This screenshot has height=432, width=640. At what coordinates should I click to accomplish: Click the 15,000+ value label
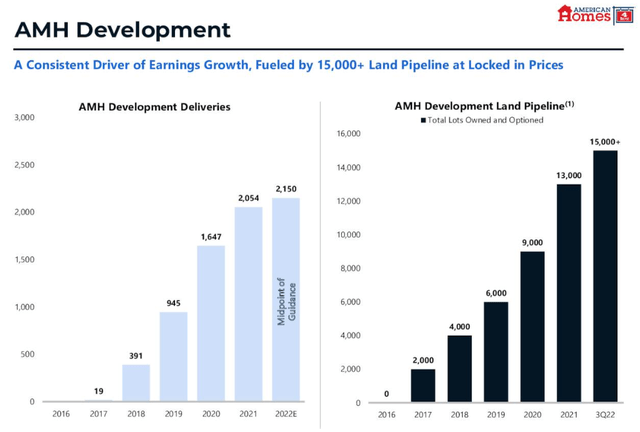pos(605,142)
